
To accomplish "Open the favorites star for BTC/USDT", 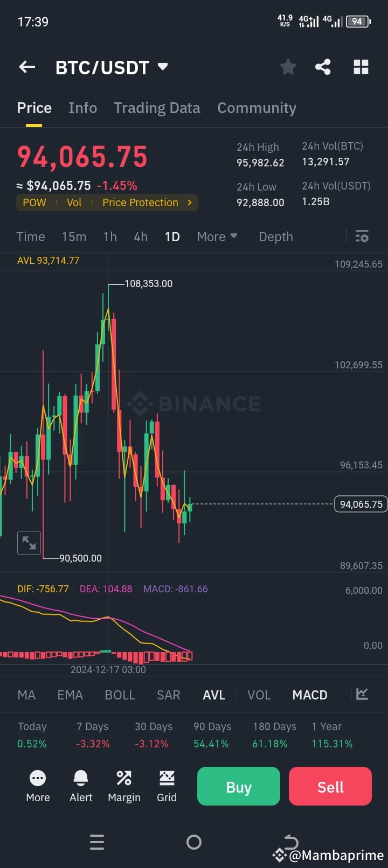I will tap(288, 67).
